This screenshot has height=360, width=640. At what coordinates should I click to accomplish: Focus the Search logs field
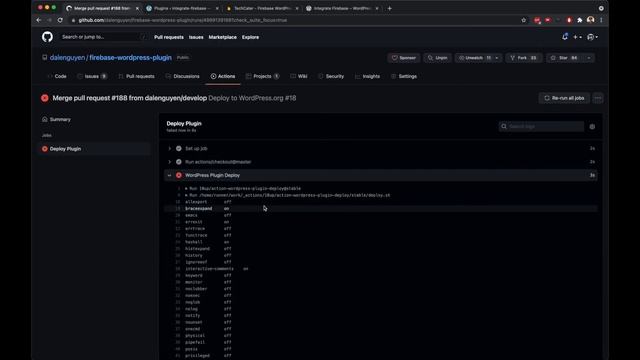pos(541,127)
